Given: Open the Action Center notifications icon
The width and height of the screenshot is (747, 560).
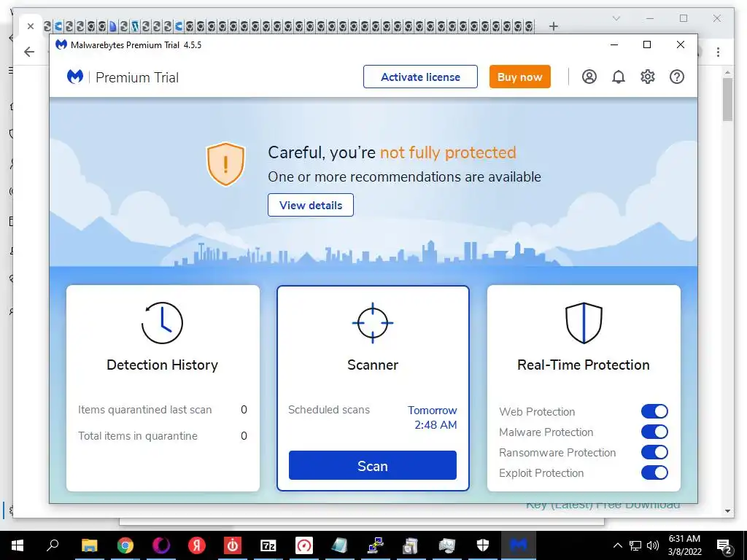Looking at the screenshot, I should tap(724, 545).
